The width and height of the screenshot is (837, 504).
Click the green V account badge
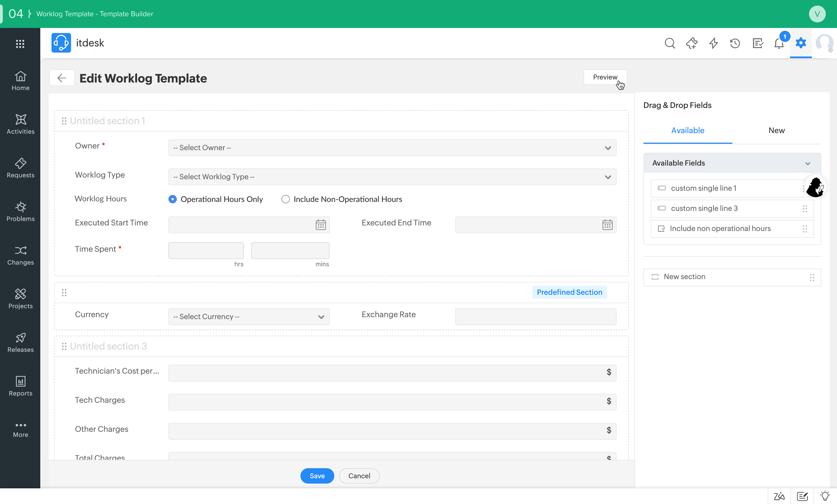pos(817,14)
